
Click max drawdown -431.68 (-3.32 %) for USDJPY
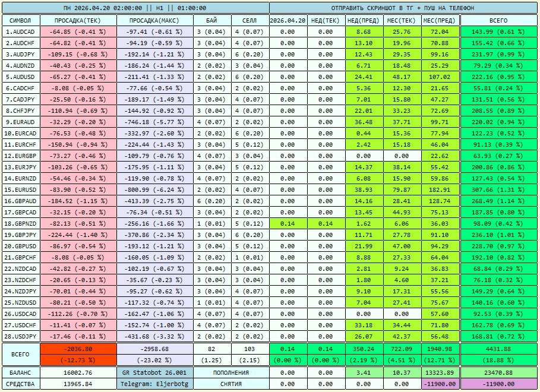pos(154,336)
